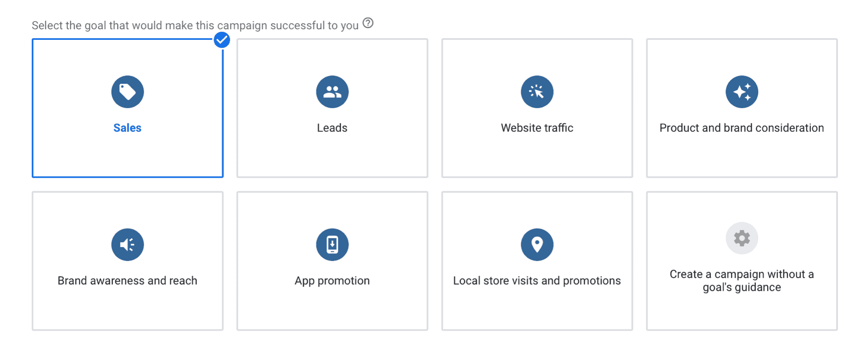868x348 pixels.
Task: Click empty area of the Leads card
Action: 332,157
